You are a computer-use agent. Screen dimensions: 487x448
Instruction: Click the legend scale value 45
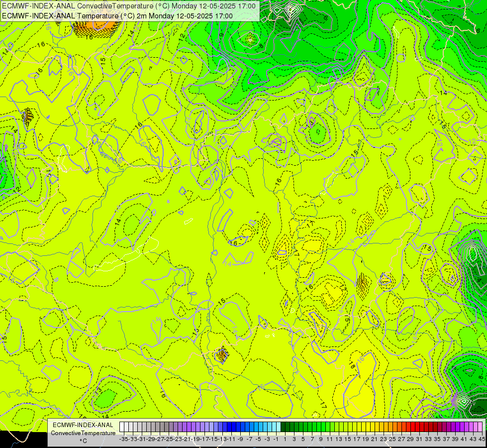(482, 439)
